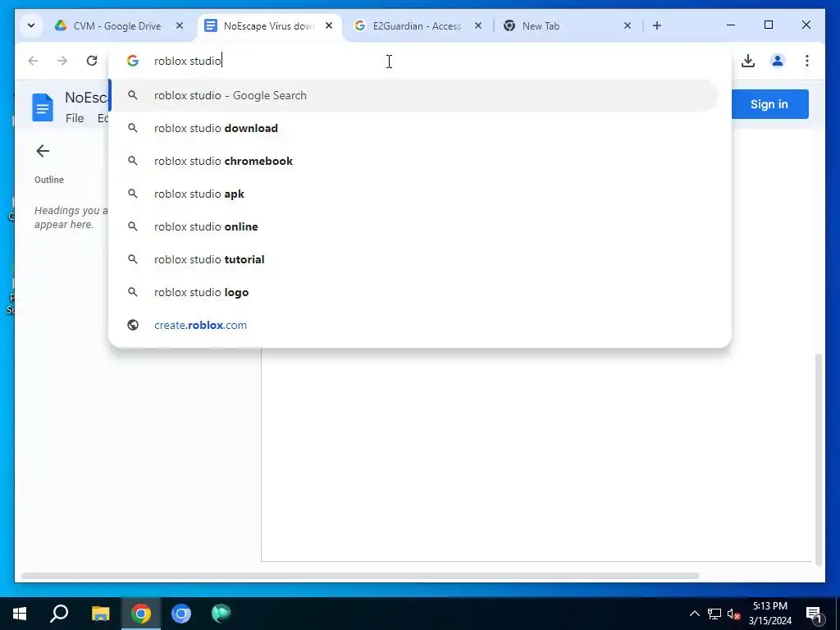Select the NoEscape Virus document tab
Image resolution: width=840 pixels, height=630 pixels.
point(269,25)
